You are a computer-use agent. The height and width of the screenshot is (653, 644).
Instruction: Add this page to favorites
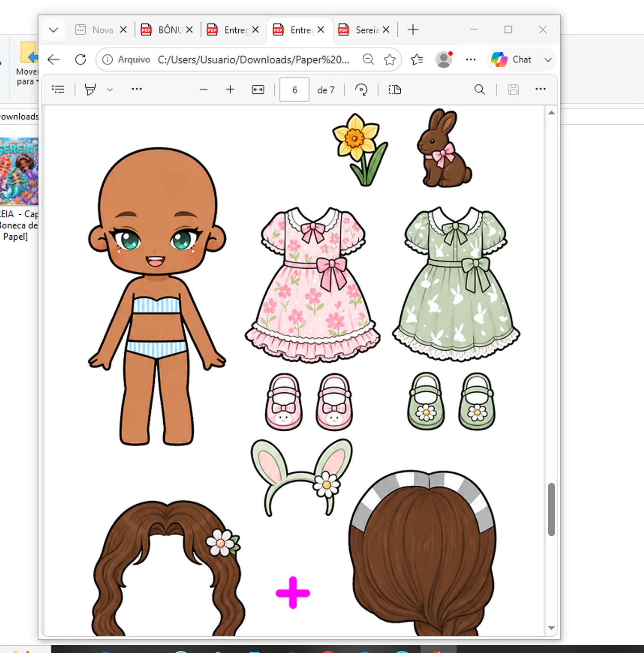390,59
